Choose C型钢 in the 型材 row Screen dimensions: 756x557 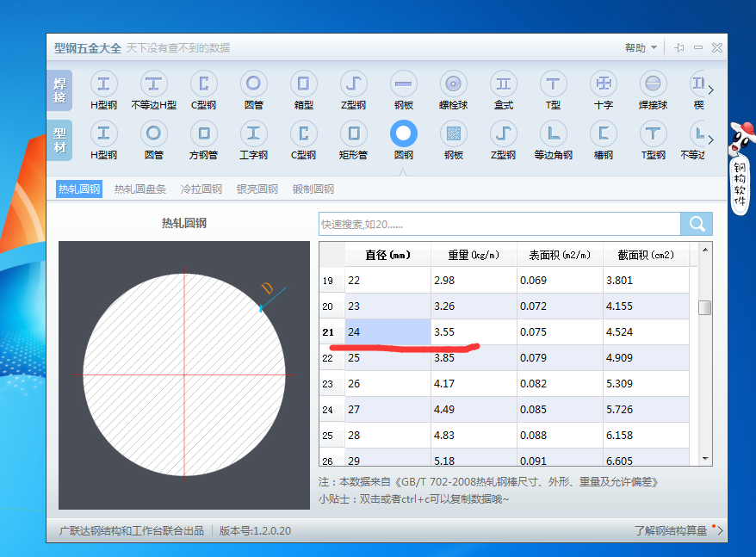click(x=303, y=139)
